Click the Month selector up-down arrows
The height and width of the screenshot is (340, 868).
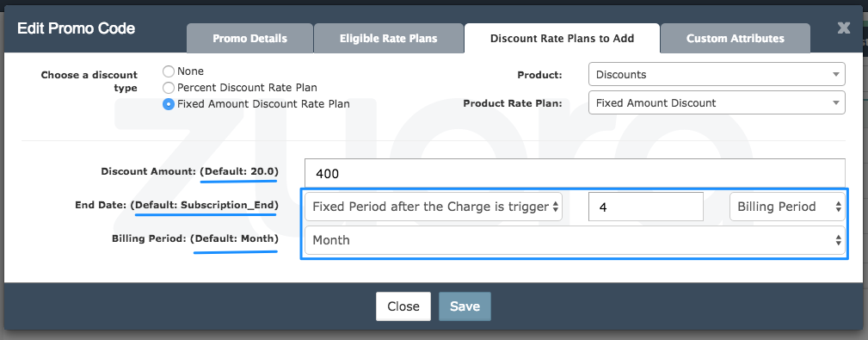click(838, 240)
